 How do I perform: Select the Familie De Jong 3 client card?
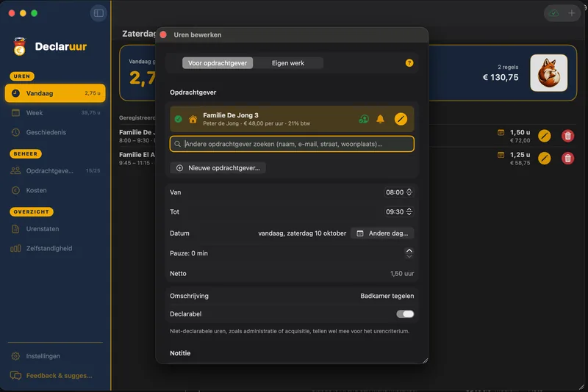pos(292,119)
